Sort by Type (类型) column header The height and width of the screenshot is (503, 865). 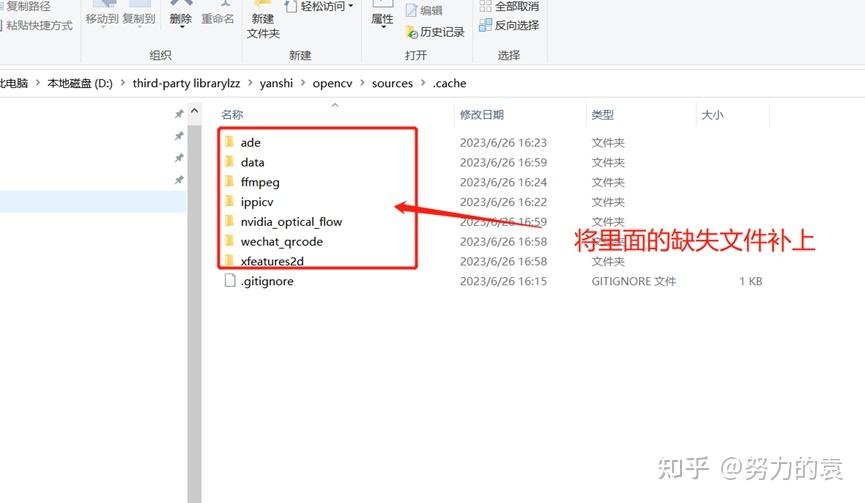point(602,115)
